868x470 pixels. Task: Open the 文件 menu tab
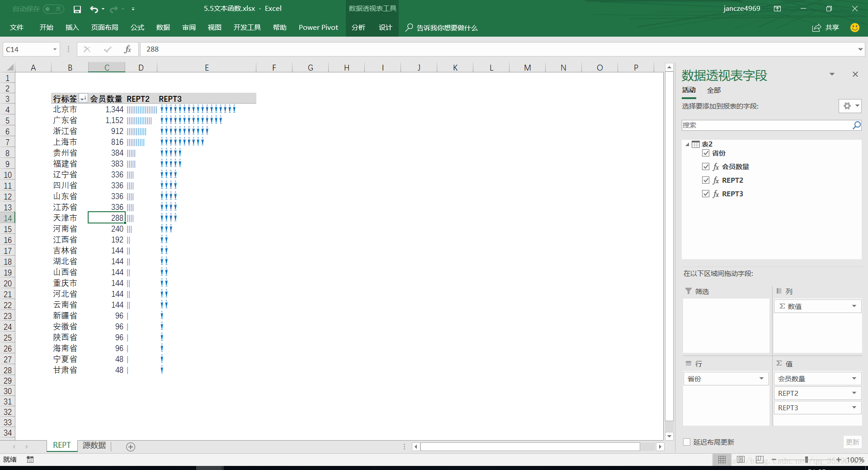pos(17,28)
